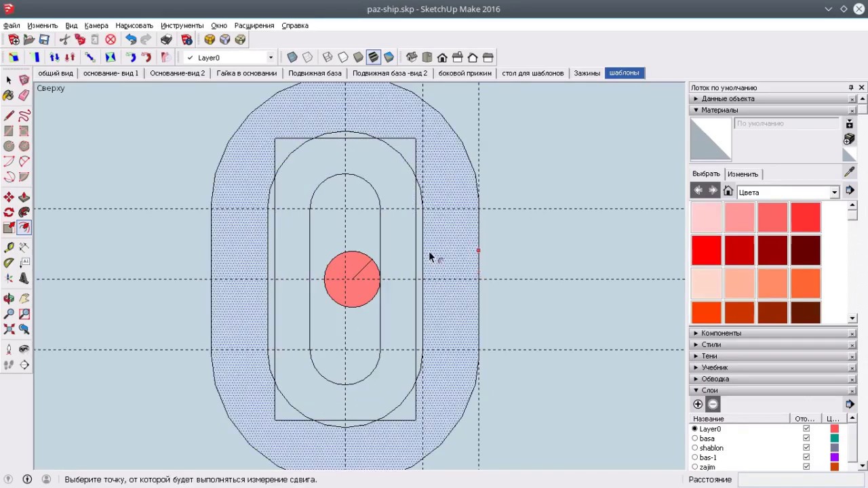Pick the eyedropper sample paint tool
The width and height of the screenshot is (868, 488).
point(849,172)
